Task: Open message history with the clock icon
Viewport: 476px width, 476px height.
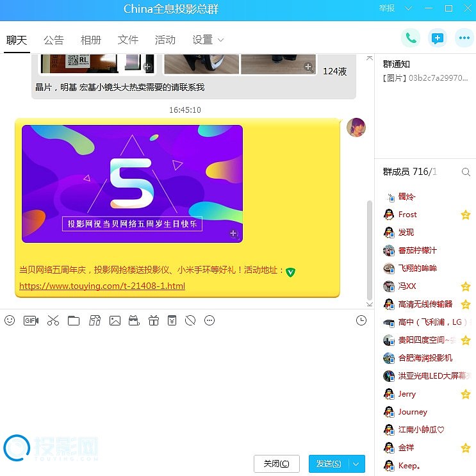Action: point(361,320)
